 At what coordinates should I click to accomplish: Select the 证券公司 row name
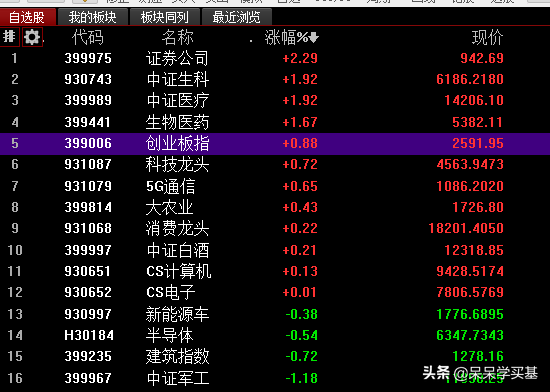click(177, 58)
